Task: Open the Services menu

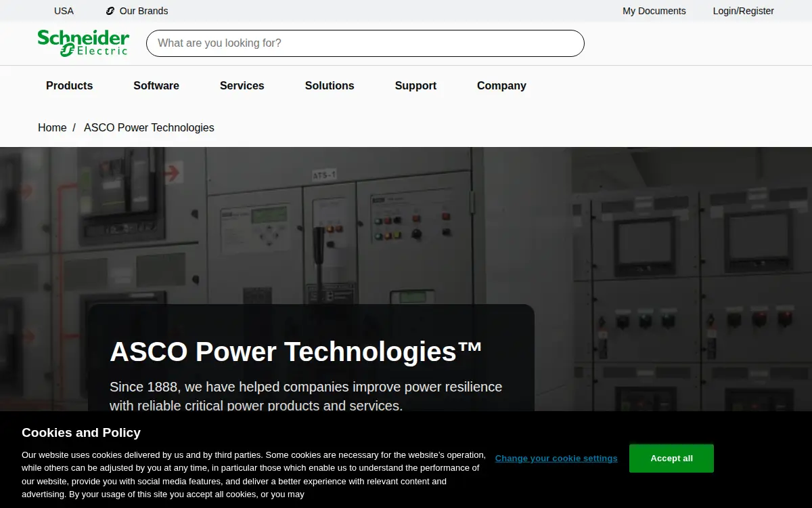Action: click(x=242, y=86)
